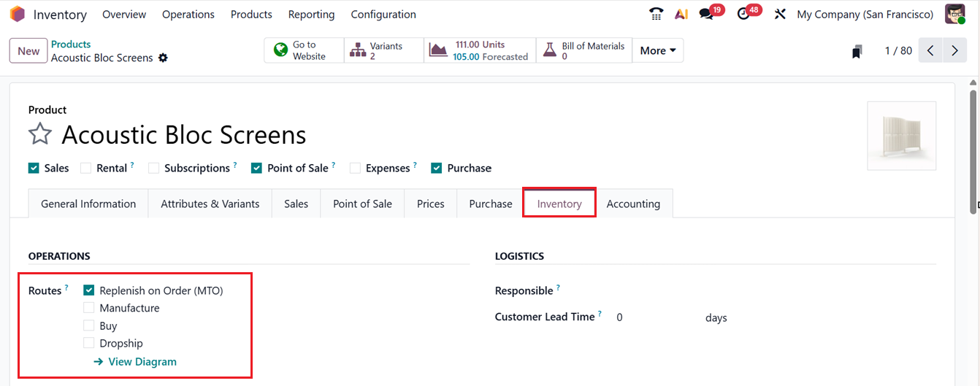This screenshot has height=386, width=980.
Task: Enable the Manufacture route checkbox
Action: (89, 308)
